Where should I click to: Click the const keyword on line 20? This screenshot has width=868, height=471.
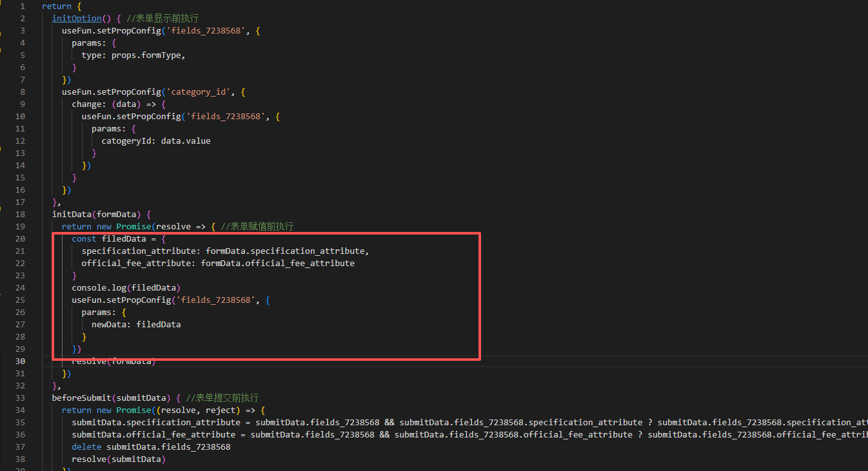point(84,239)
